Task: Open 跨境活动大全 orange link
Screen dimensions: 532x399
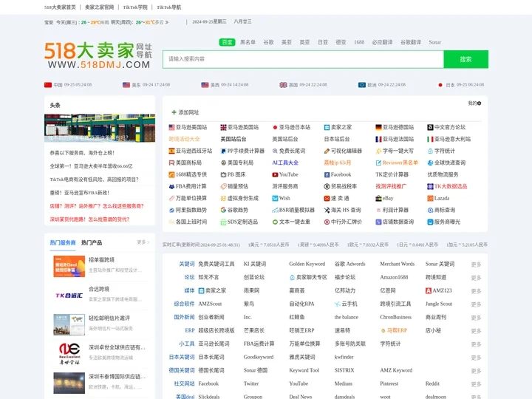Action: [x=185, y=139]
